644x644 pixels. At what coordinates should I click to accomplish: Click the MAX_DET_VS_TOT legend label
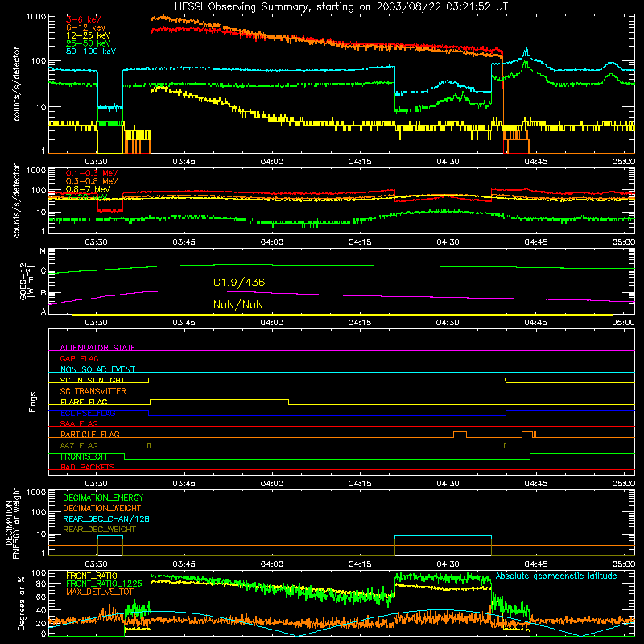(99, 592)
